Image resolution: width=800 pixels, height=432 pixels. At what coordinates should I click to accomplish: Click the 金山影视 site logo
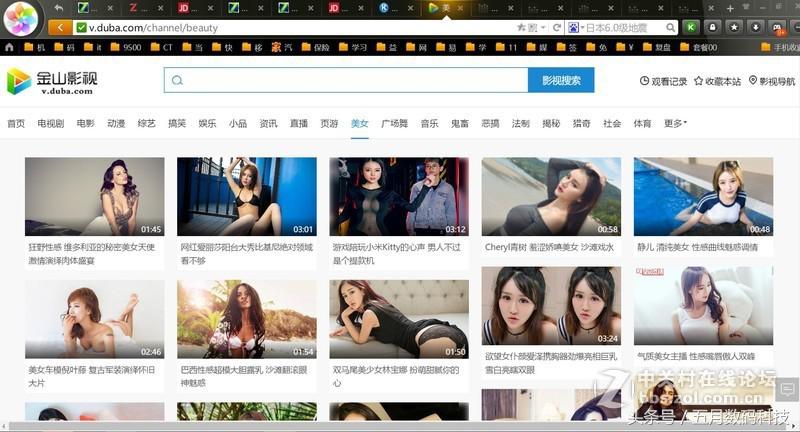tap(52, 81)
